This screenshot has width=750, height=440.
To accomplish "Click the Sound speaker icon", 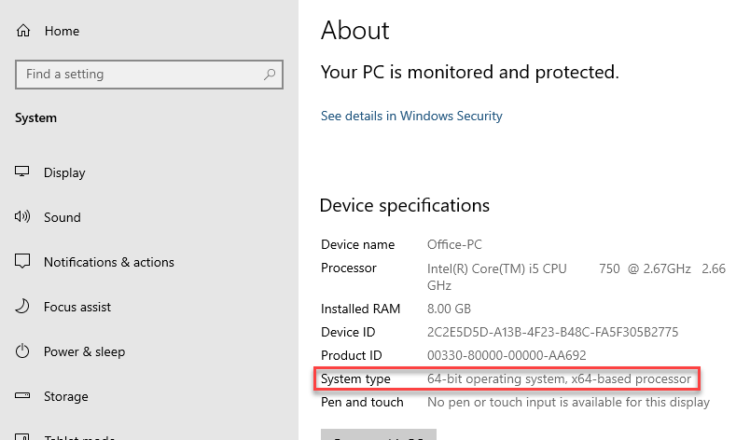I will (x=22, y=217).
